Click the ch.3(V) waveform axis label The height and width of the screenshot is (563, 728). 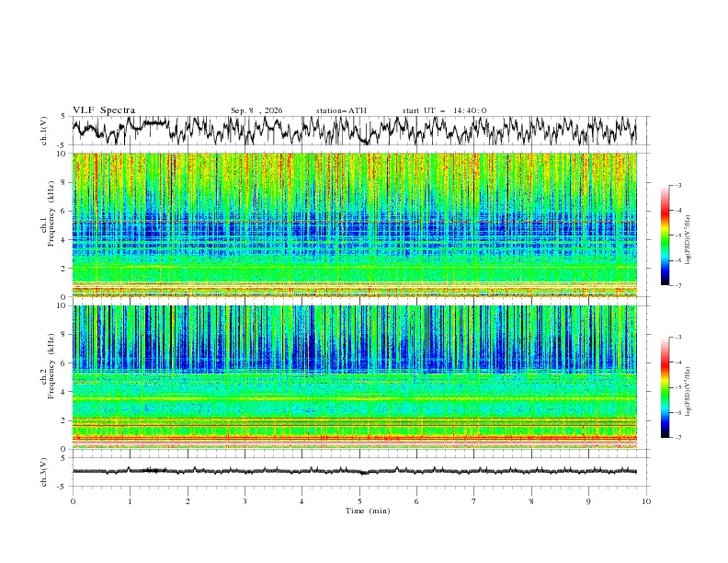click(x=44, y=473)
